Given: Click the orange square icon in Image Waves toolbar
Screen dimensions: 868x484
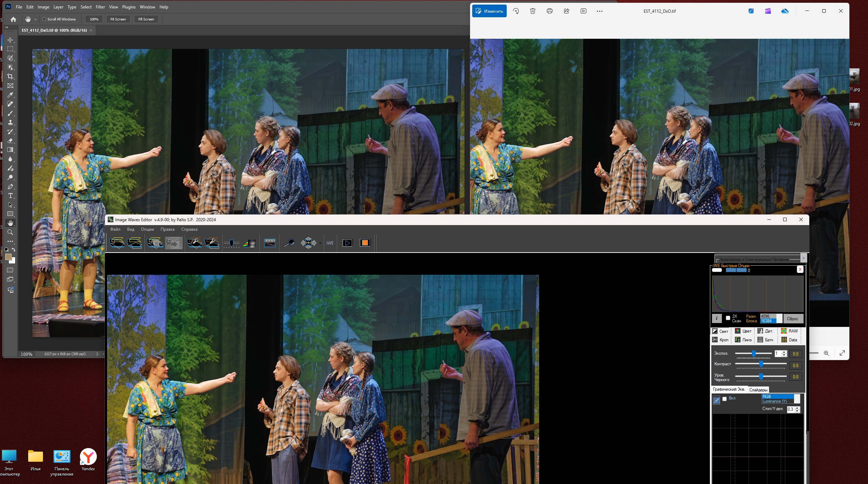Looking at the screenshot, I should tap(365, 243).
